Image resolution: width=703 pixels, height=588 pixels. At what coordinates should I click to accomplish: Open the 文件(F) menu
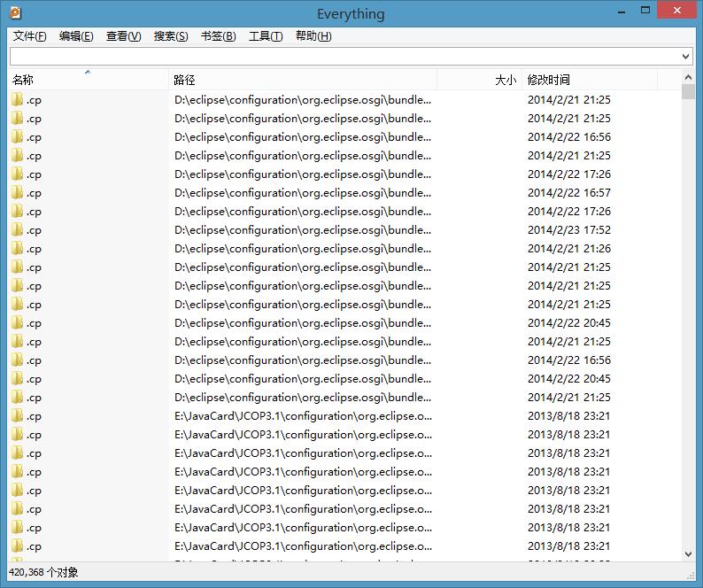coord(30,36)
